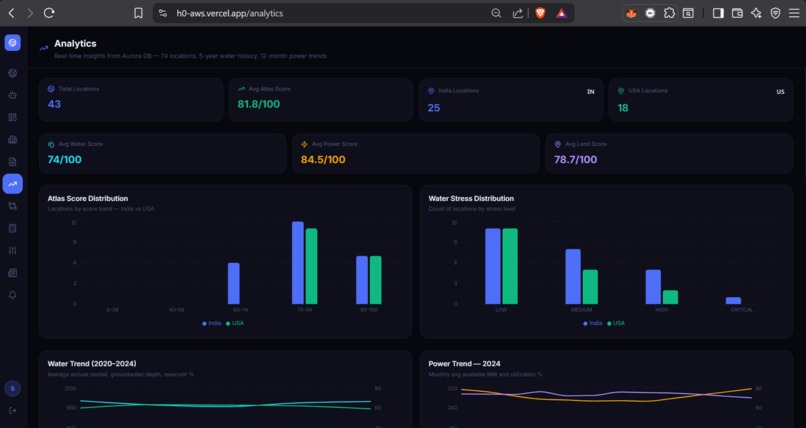Image resolution: width=806 pixels, height=428 pixels.
Task: Open Brave Shields lion icon
Action: 540,13
